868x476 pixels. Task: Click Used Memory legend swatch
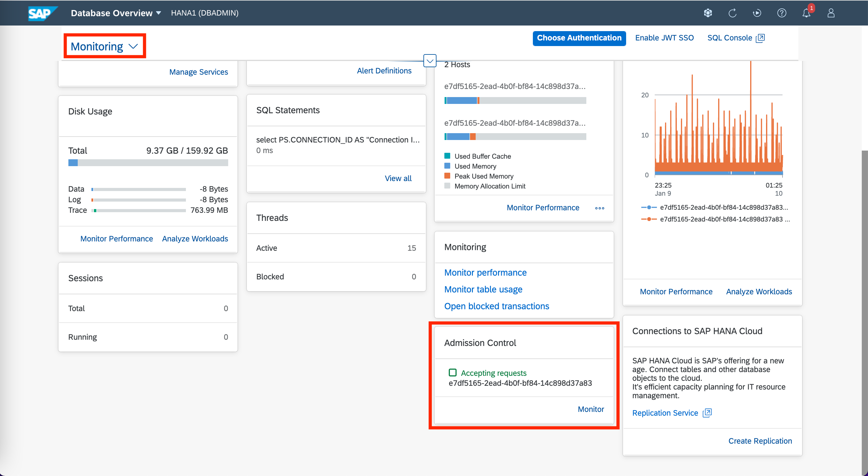(x=447, y=166)
